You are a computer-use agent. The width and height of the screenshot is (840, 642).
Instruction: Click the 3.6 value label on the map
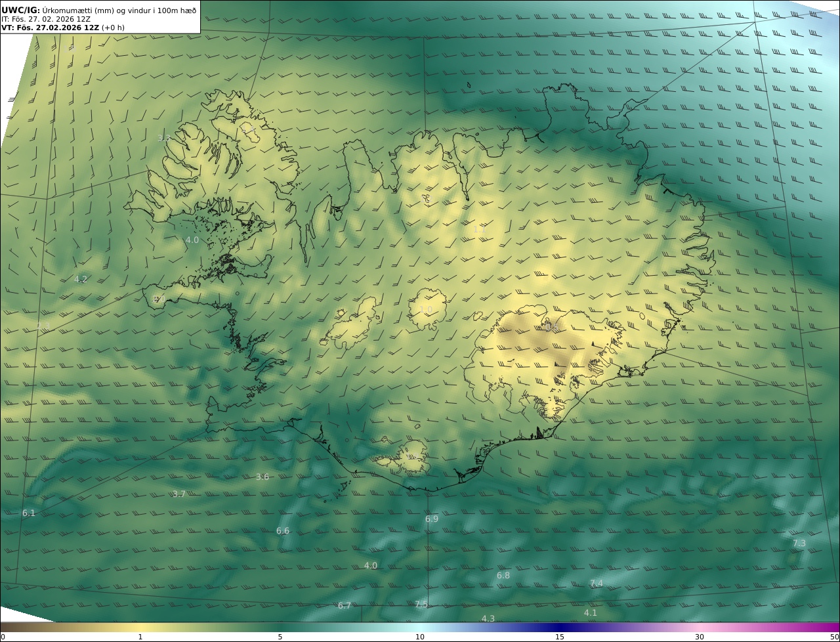click(262, 477)
